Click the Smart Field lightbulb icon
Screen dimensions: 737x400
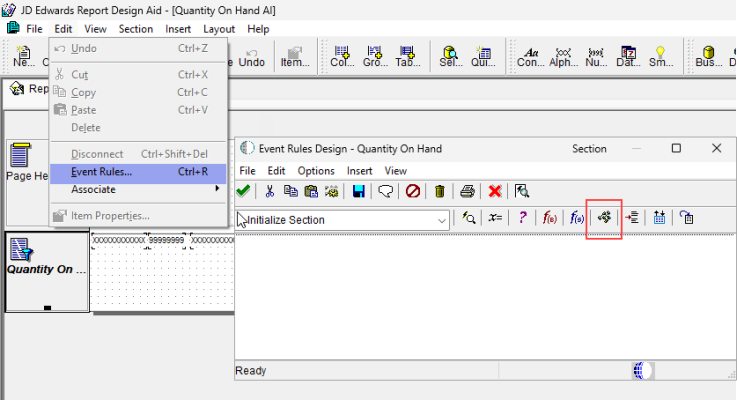660,56
